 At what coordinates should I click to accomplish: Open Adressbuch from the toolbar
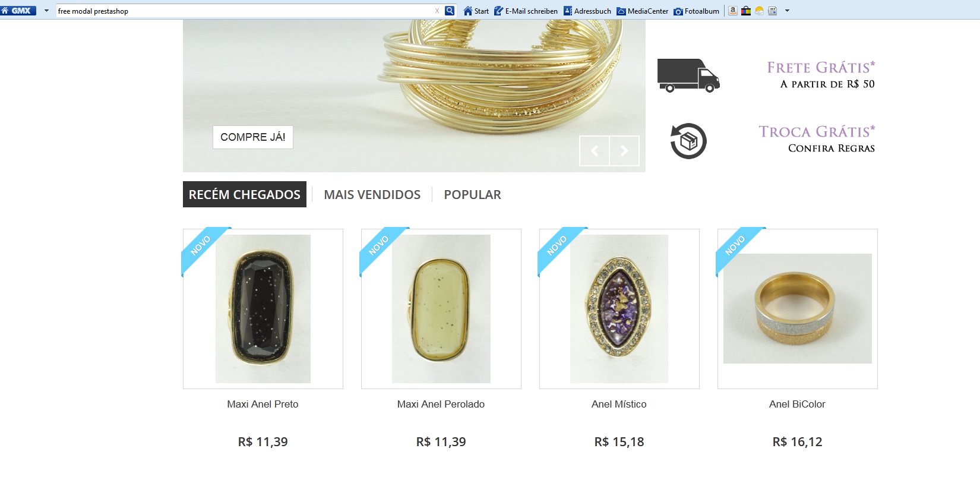click(587, 11)
